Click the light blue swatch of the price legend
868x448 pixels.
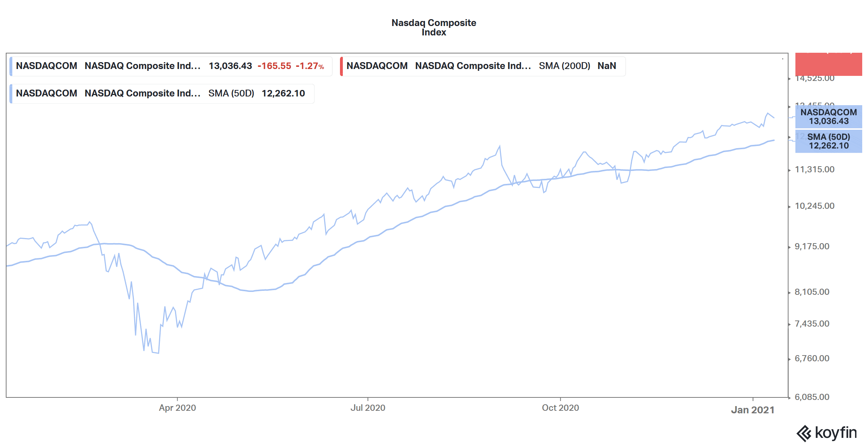tap(11, 66)
